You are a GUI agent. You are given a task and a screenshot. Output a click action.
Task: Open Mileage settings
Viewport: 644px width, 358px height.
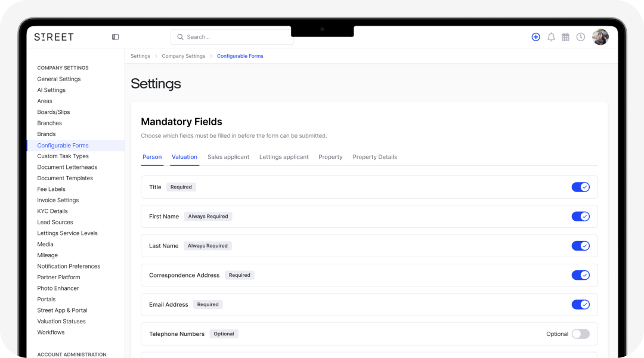coord(48,255)
